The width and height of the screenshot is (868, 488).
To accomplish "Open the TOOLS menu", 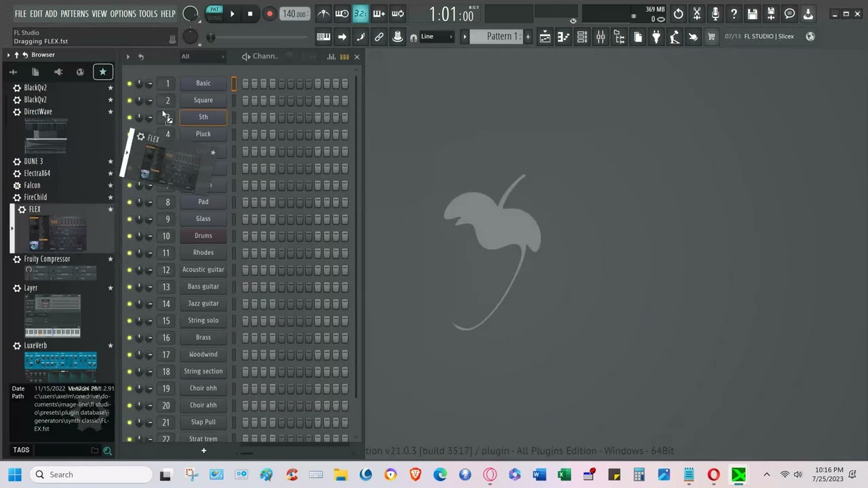I will click(148, 14).
